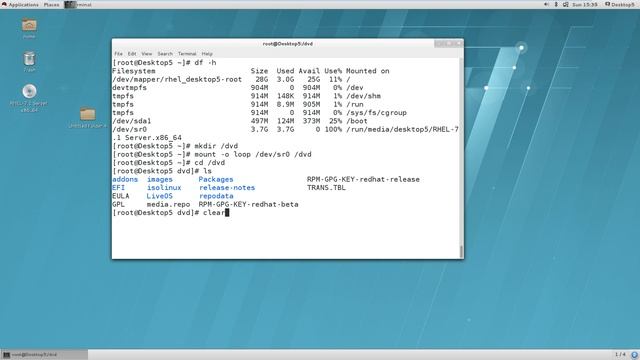Minimize the terminal window
The image size is (640, 360).
point(439,43)
